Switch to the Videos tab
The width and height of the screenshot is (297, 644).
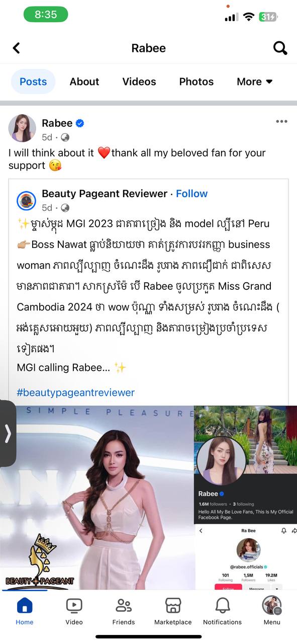click(x=139, y=82)
